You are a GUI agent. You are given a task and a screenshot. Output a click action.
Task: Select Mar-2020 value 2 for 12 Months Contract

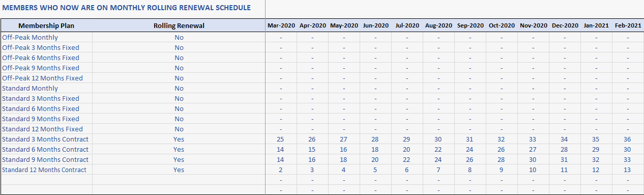[280, 170]
